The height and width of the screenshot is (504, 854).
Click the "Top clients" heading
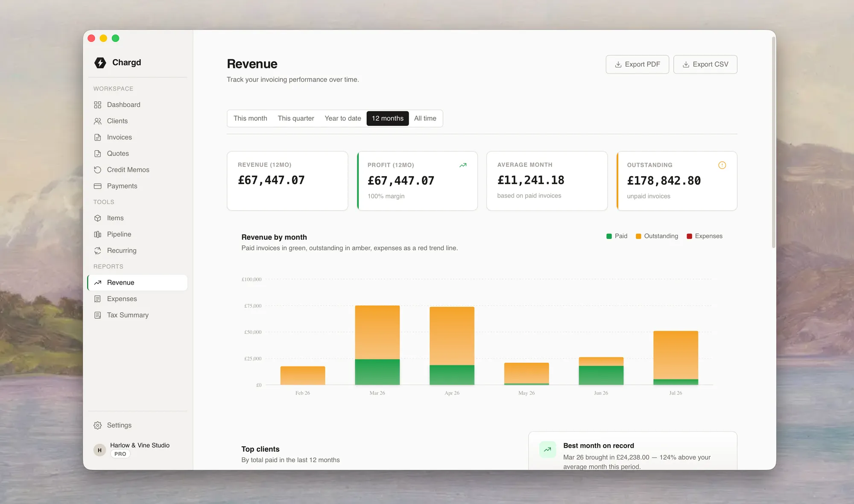260,449
